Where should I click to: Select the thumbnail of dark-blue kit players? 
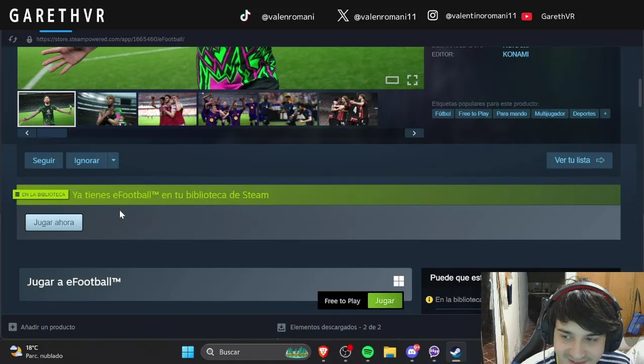tap(288, 109)
